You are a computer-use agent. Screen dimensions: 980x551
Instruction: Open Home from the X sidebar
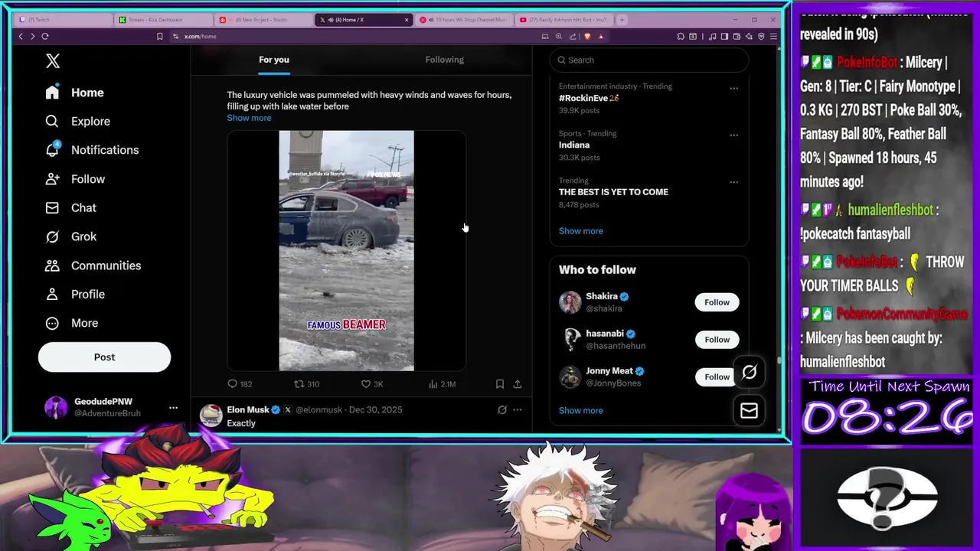[74, 93]
